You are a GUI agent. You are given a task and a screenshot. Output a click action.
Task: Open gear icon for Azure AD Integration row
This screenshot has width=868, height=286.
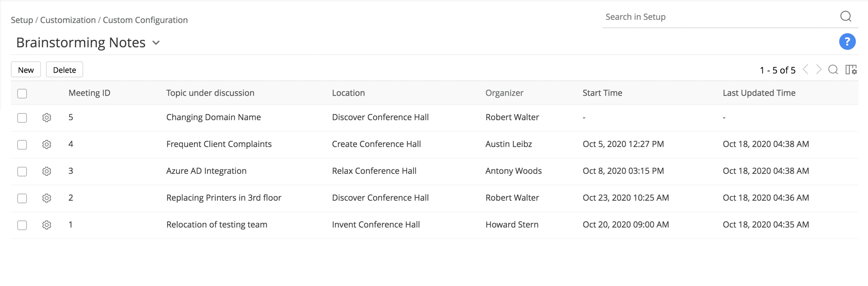(x=47, y=171)
